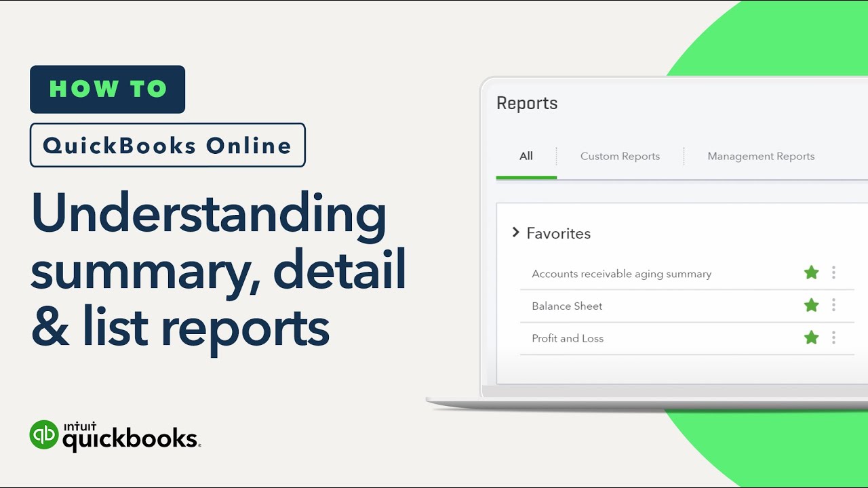Open more options menu for Profit and Loss
The height and width of the screenshot is (488, 868).
pos(833,338)
